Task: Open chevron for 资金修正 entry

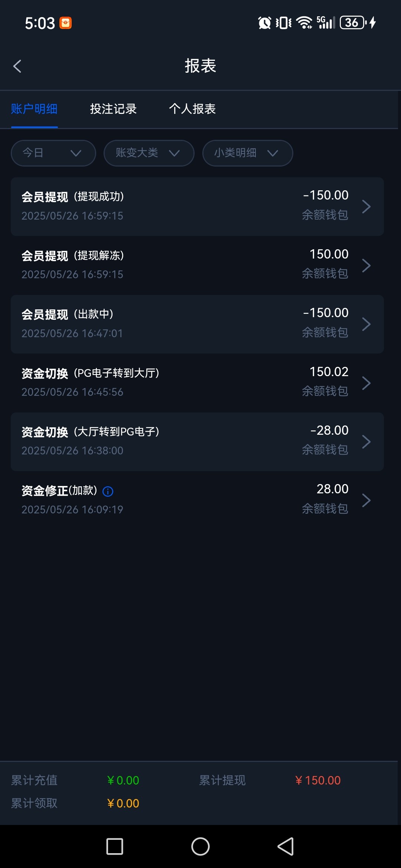Action: tap(366, 500)
